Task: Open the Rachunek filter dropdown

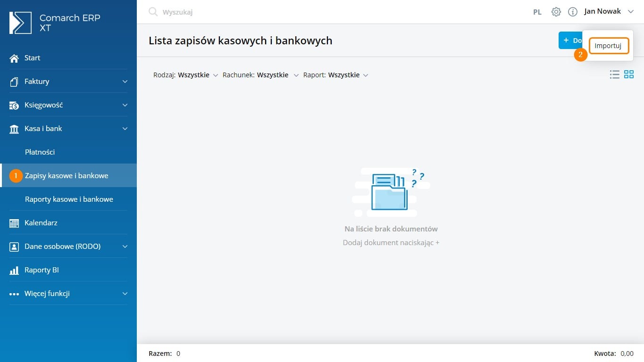Action: point(260,75)
